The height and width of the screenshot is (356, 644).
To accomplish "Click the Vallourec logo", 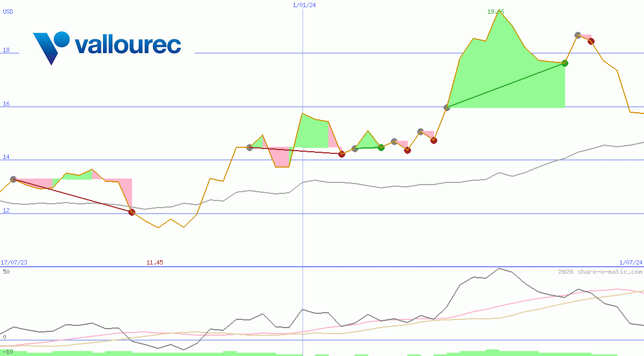I will click(107, 48).
